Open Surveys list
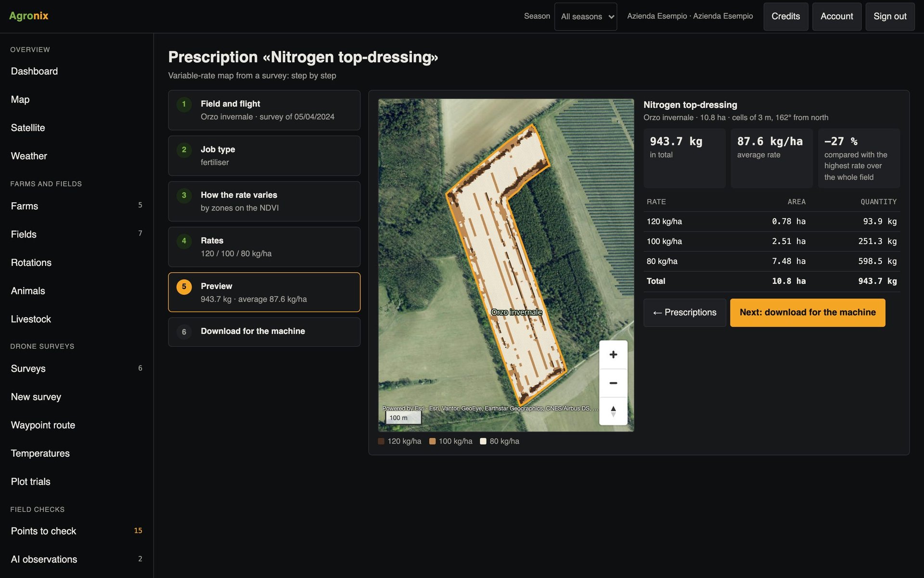The image size is (924, 578). point(77,369)
